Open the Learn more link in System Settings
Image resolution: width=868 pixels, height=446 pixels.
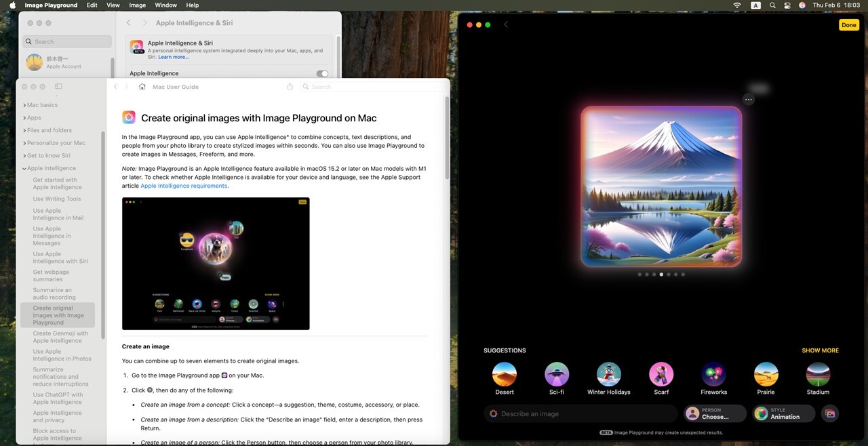coord(174,57)
